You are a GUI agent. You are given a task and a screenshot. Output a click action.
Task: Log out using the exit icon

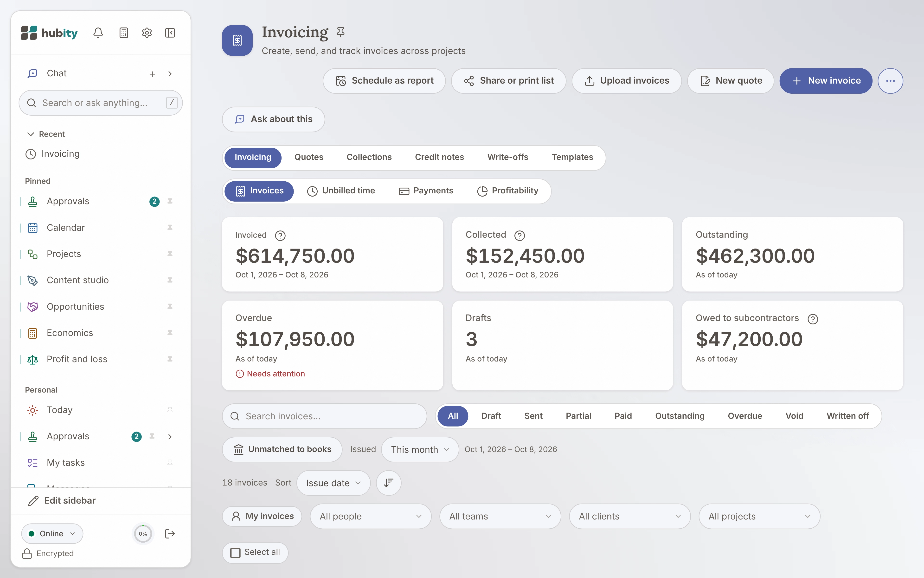pyautogui.click(x=170, y=534)
